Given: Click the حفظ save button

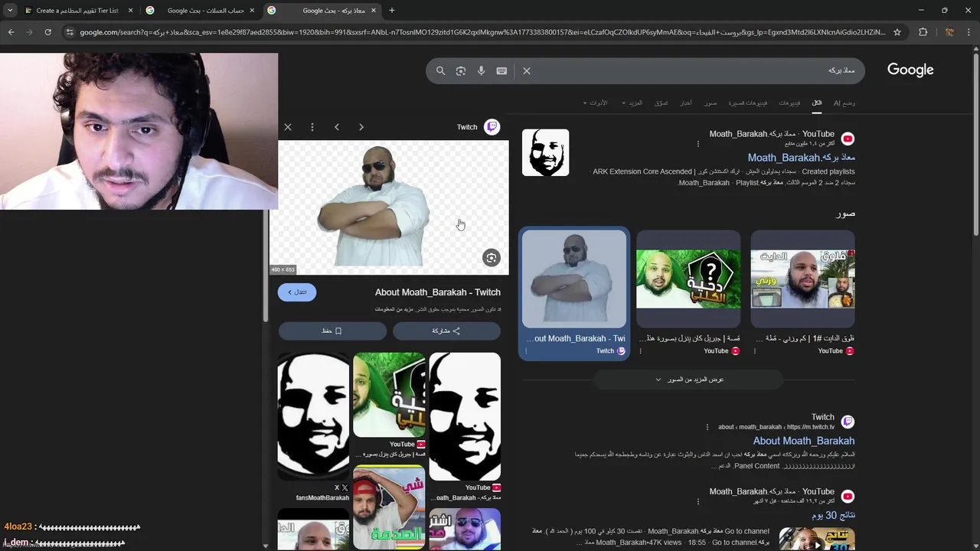Looking at the screenshot, I should pos(332,331).
